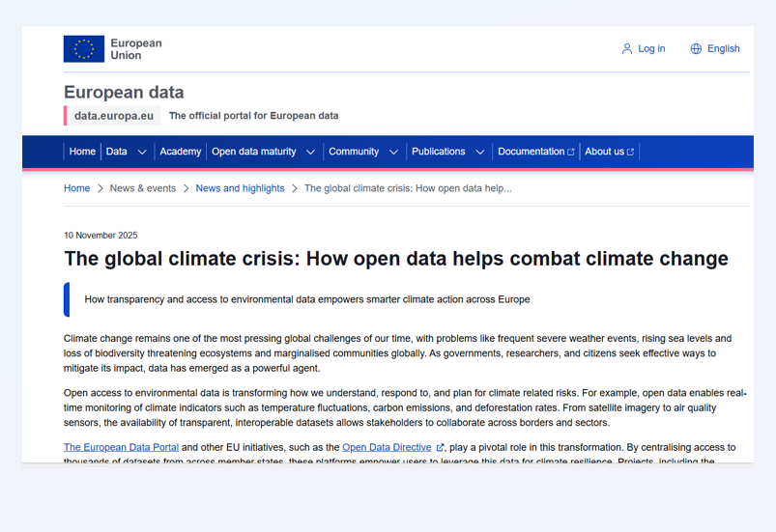Click the Home breadcrumb link
Viewport: 776px width, 532px height.
pos(76,188)
